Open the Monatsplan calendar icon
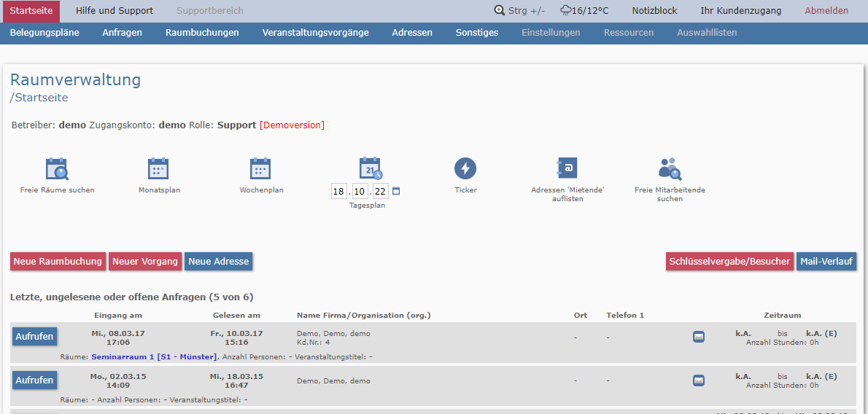Image resolution: width=868 pixels, height=414 pixels. [159, 169]
